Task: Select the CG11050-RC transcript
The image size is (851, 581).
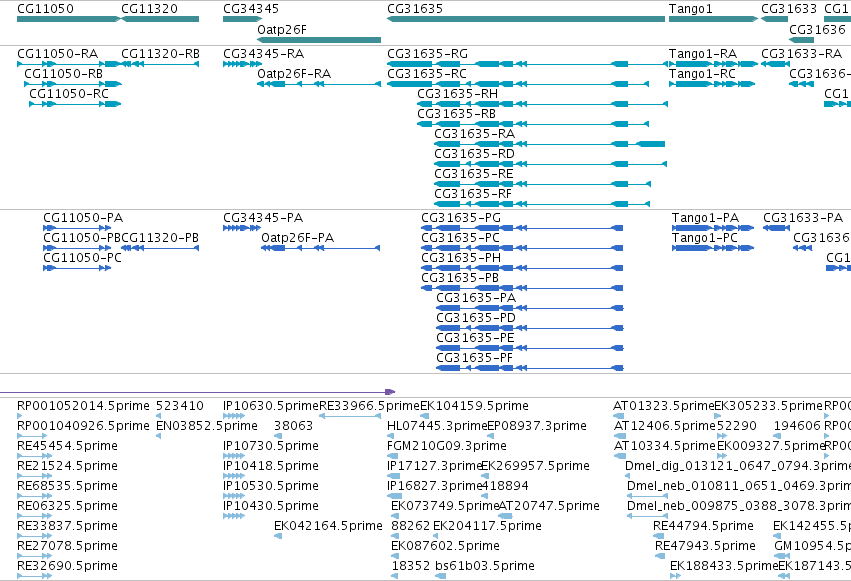Action: (x=75, y=104)
